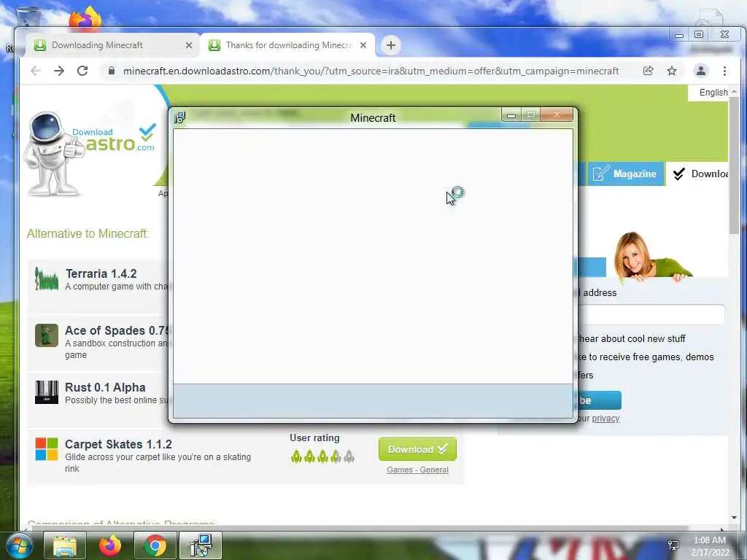Open Ace of Spades entry

pos(117,330)
